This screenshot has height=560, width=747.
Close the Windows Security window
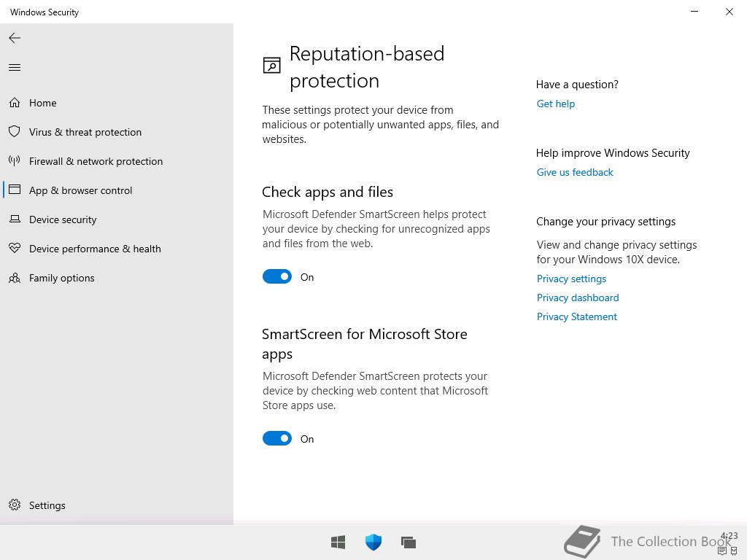[729, 12]
